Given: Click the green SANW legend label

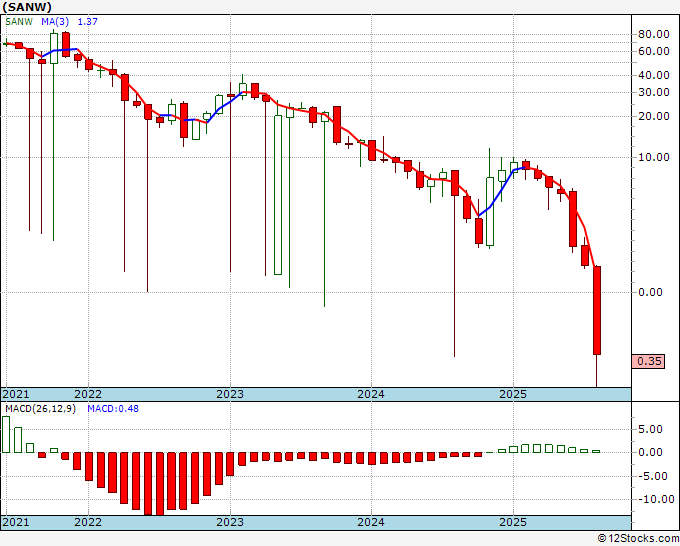Looking at the screenshot, I should pos(19,22).
